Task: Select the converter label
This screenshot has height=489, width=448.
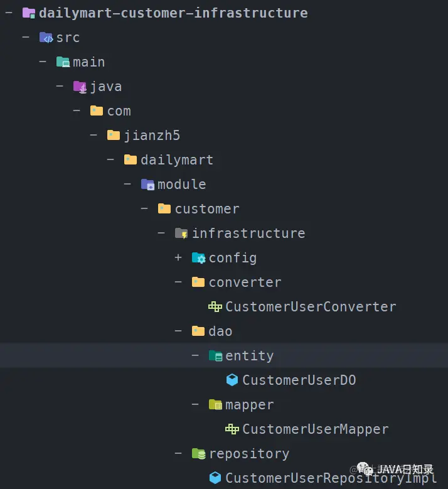Action: (245, 282)
